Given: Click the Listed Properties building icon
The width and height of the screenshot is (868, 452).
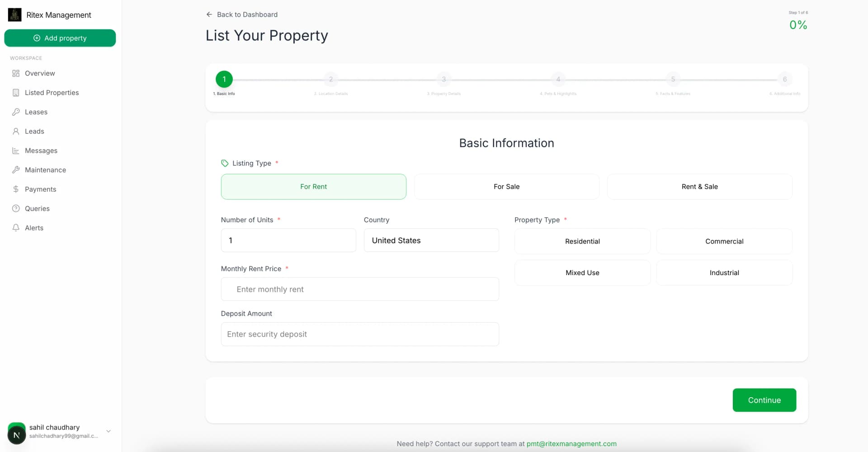Looking at the screenshot, I should pos(16,93).
